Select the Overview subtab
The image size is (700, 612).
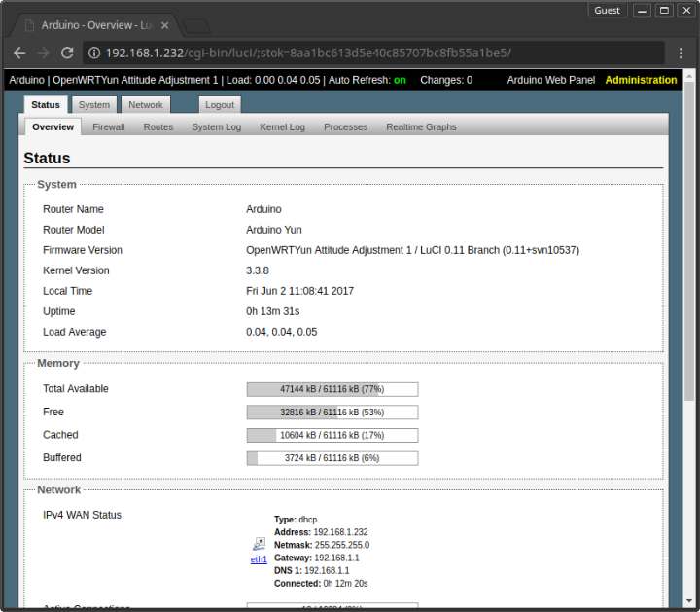click(52, 126)
